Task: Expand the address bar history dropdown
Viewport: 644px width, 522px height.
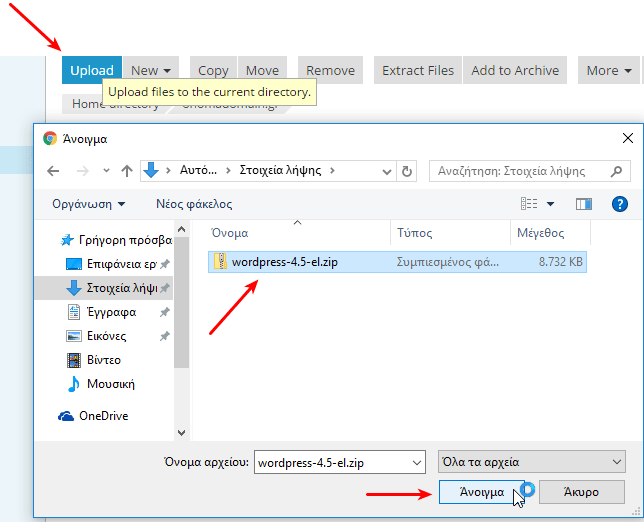Action: click(386, 171)
